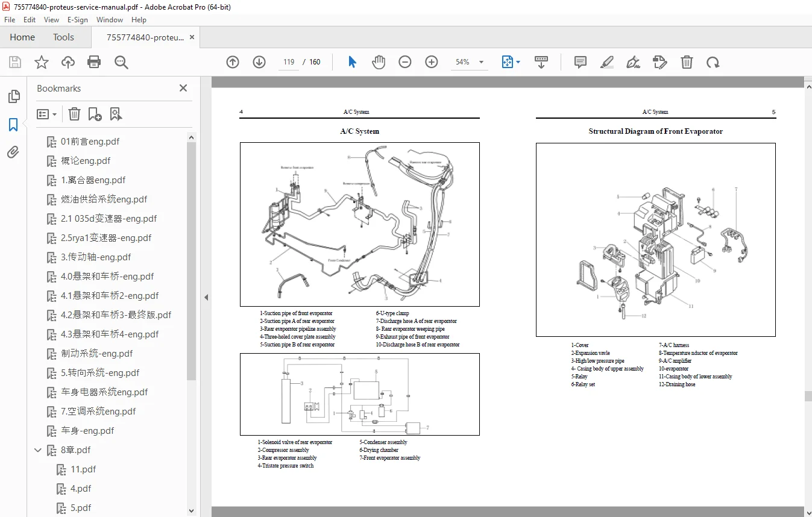Screen dimensions: 812x517
Task: Collapse the 8章.pdf bookmark node
Action: click(x=39, y=450)
